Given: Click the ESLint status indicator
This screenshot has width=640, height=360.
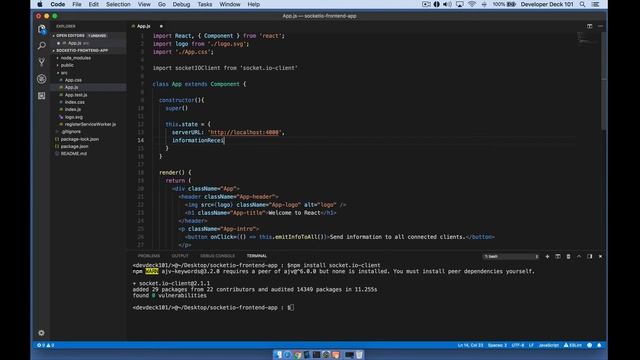Looking at the screenshot, I should click(572, 345).
